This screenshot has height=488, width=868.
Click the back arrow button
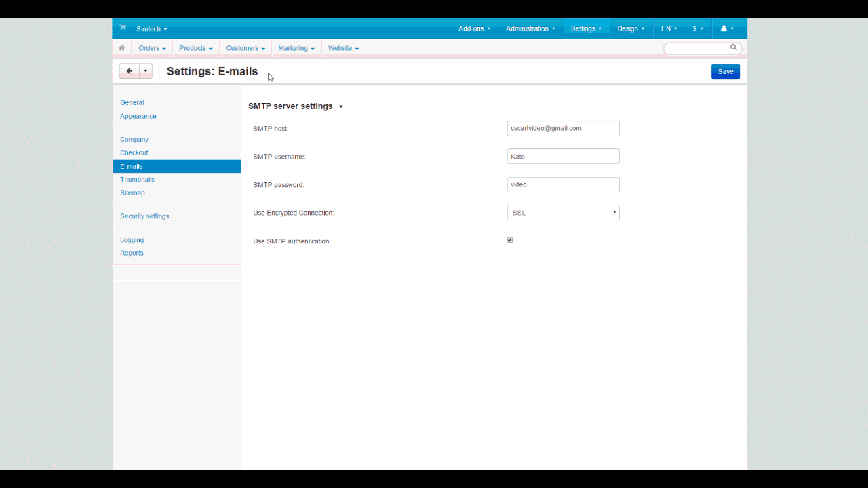[x=129, y=71]
